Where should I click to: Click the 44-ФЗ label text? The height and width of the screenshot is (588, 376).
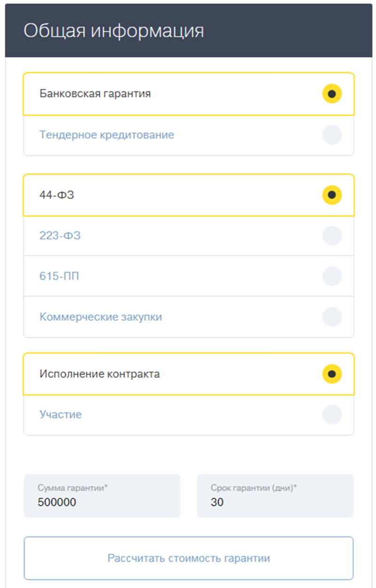click(57, 195)
